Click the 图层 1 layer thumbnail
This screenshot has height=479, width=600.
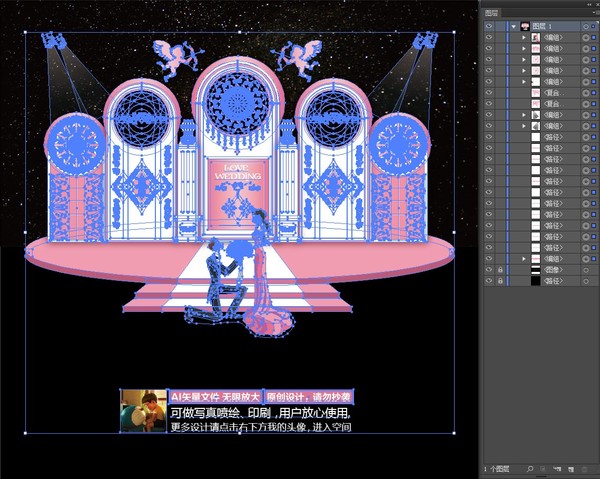click(x=525, y=26)
